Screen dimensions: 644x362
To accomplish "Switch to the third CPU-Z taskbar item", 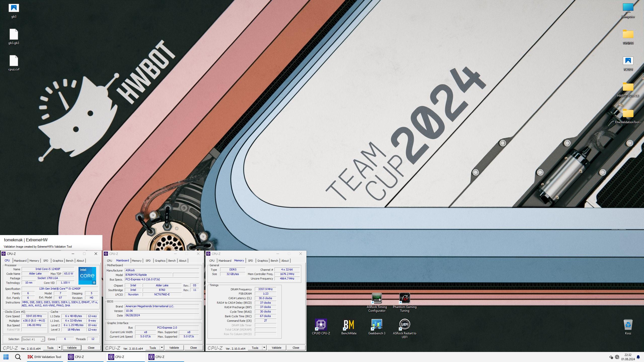I will (x=166, y=357).
